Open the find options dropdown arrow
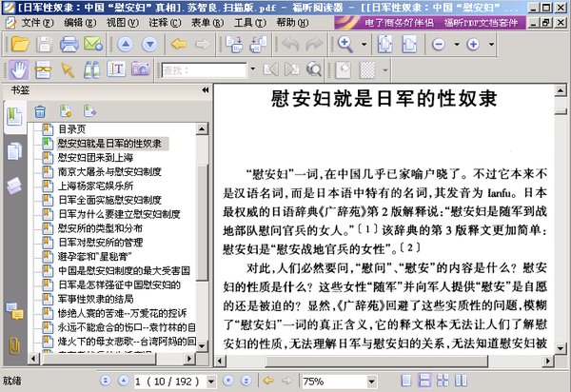Viewport: 571px width, 392px height. 253,69
